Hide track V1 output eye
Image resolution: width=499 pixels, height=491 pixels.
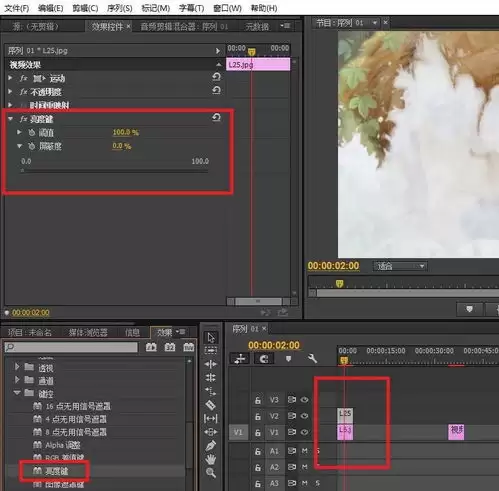coord(304,432)
